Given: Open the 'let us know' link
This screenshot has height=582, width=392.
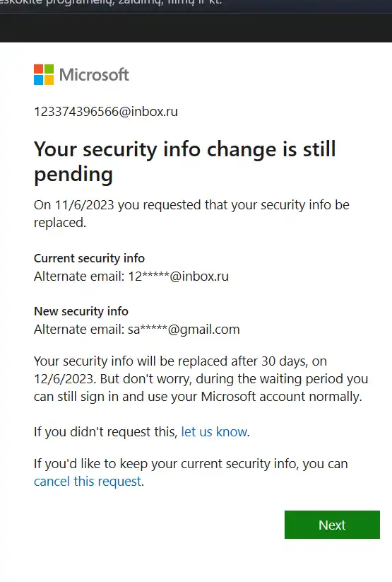Looking at the screenshot, I should point(214,431).
